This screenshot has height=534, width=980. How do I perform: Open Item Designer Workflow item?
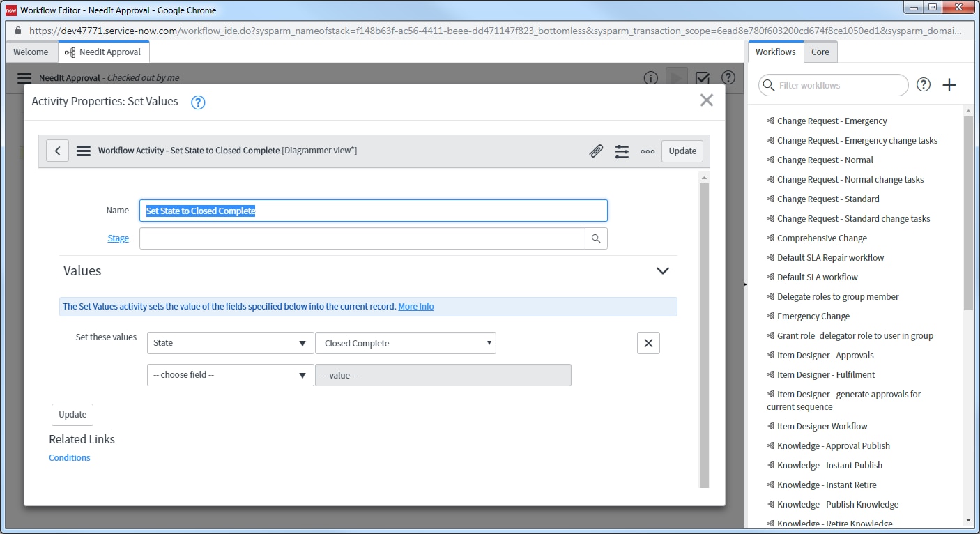822,427
